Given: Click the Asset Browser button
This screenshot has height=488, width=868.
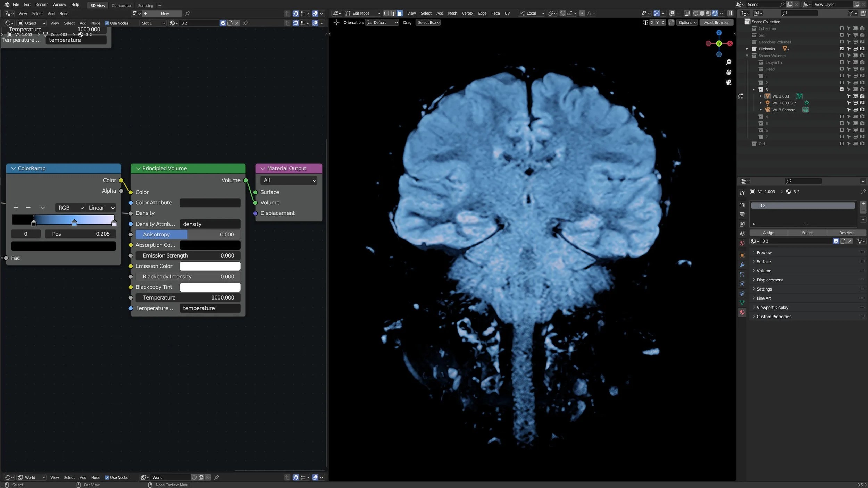Looking at the screenshot, I should pos(716,22).
